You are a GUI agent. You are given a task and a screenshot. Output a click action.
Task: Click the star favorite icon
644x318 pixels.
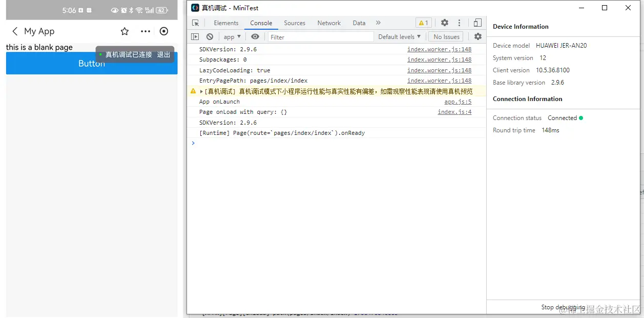point(124,31)
